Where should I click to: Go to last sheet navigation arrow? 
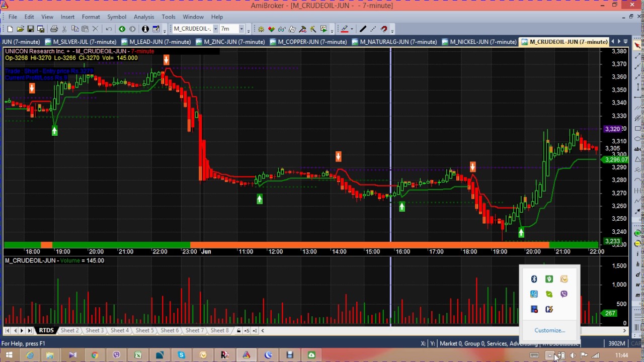coord(30,330)
